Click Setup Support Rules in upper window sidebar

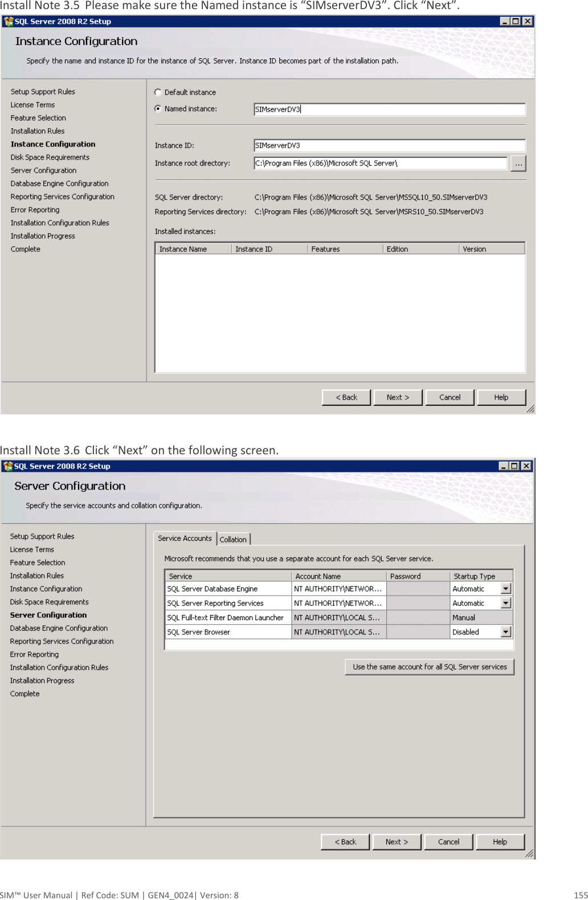click(x=43, y=92)
